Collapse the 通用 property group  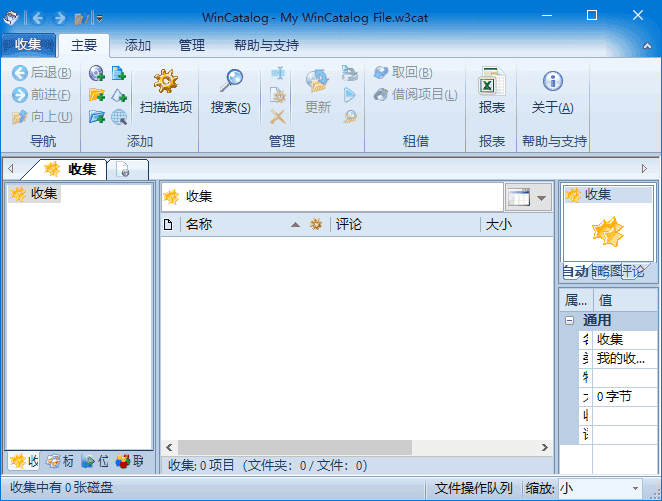pos(569,320)
